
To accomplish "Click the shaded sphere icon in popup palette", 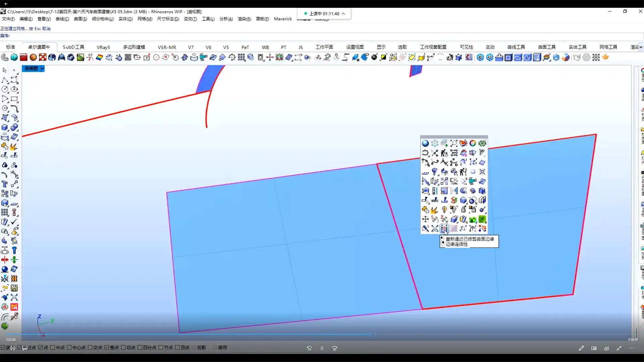I will pyautogui.click(x=425, y=143).
